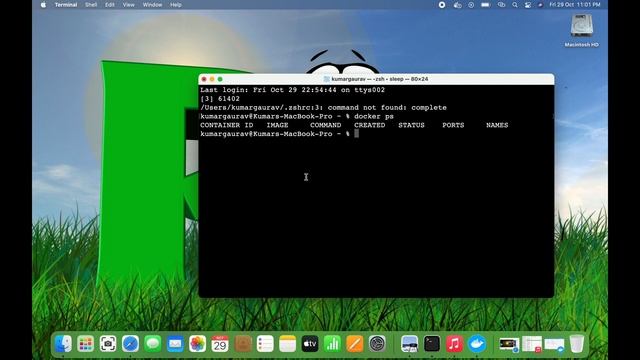Viewport: 640px width, 360px height.
Task: Open Pages app in the Dock
Action: [x=355, y=344]
